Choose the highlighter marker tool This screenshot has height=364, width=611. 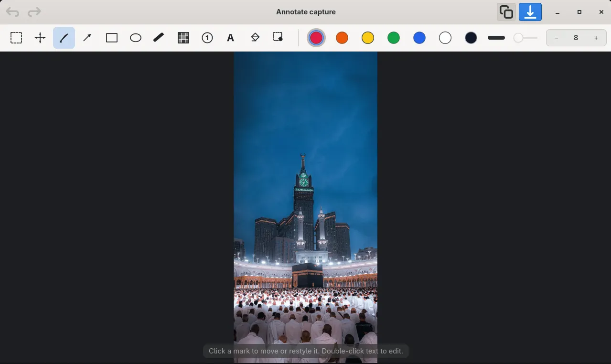tap(159, 38)
